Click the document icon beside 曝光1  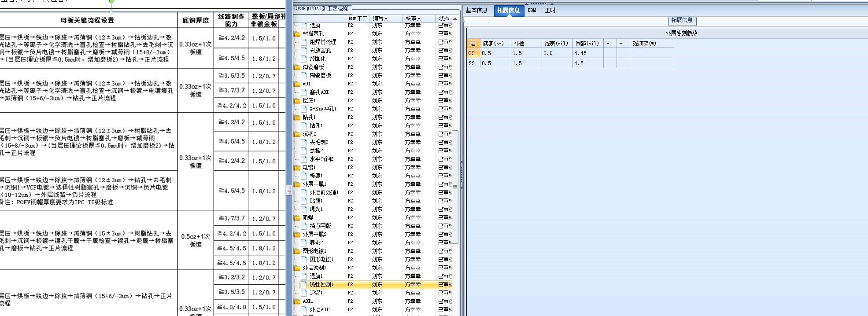click(x=304, y=209)
